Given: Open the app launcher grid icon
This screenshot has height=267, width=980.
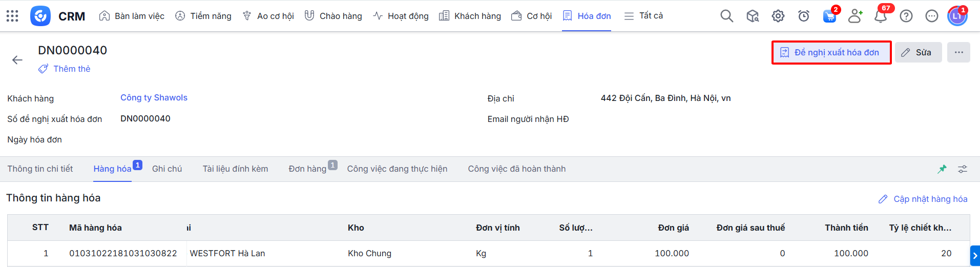Looking at the screenshot, I should pyautogui.click(x=12, y=16).
